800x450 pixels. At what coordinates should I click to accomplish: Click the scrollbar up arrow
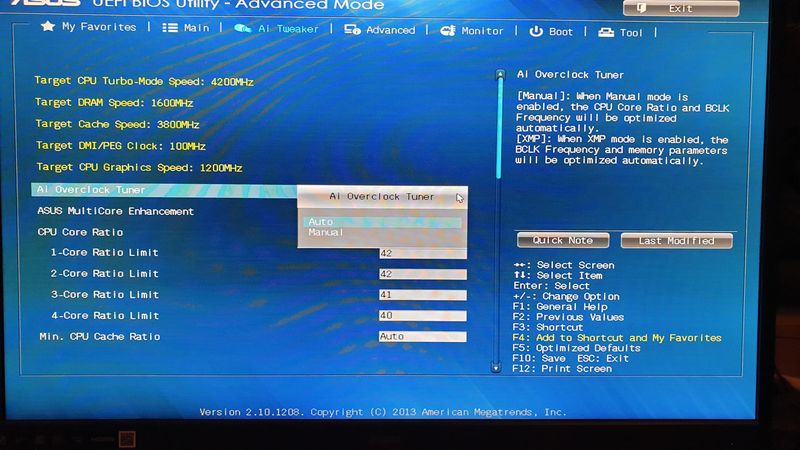point(500,74)
